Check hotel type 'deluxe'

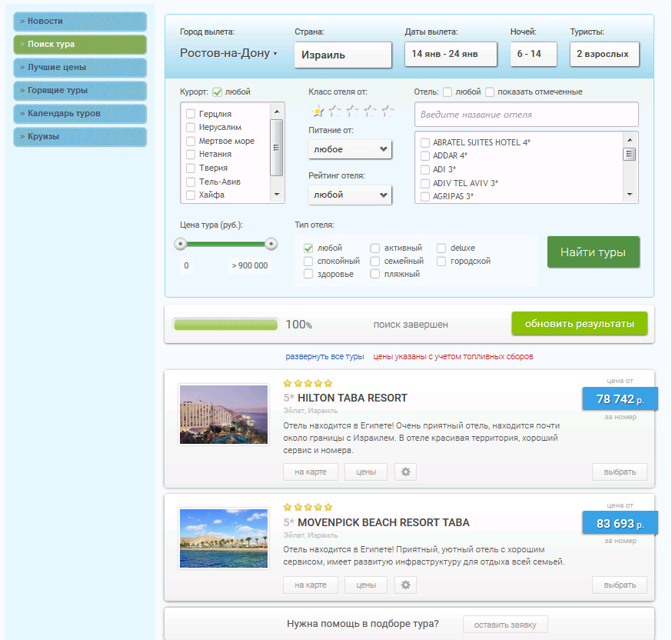(x=441, y=248)
